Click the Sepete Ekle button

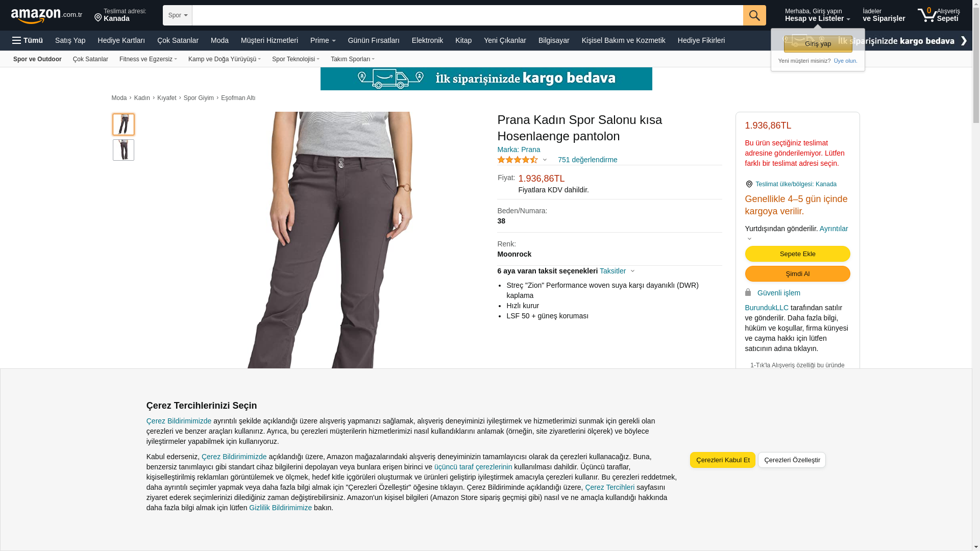tap(797, 254)
